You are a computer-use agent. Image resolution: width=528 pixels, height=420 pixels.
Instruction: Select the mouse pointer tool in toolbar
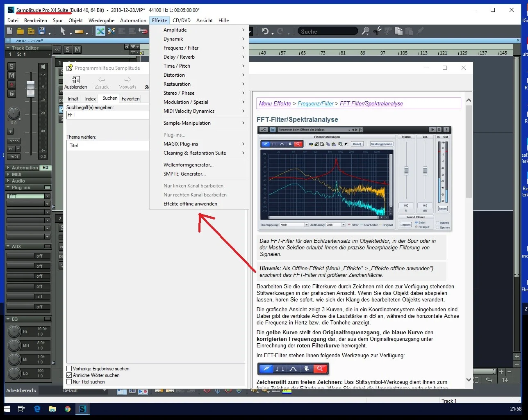63,31
